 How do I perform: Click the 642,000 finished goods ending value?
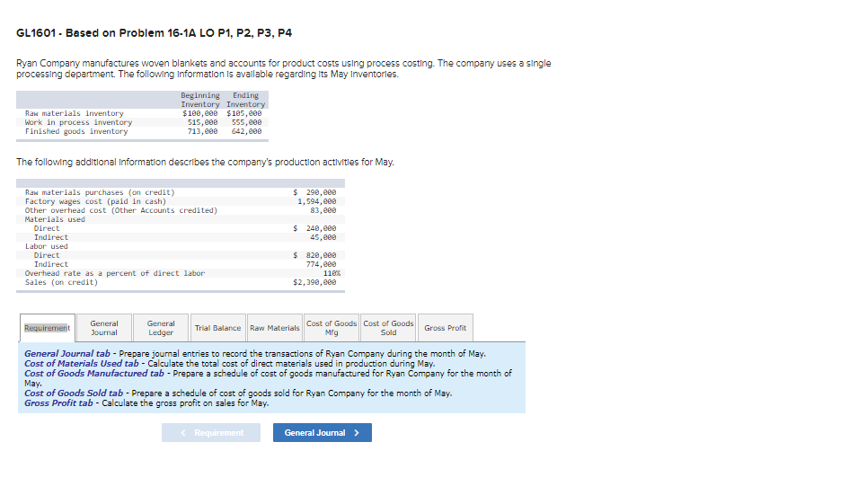(x=247, y=131)
